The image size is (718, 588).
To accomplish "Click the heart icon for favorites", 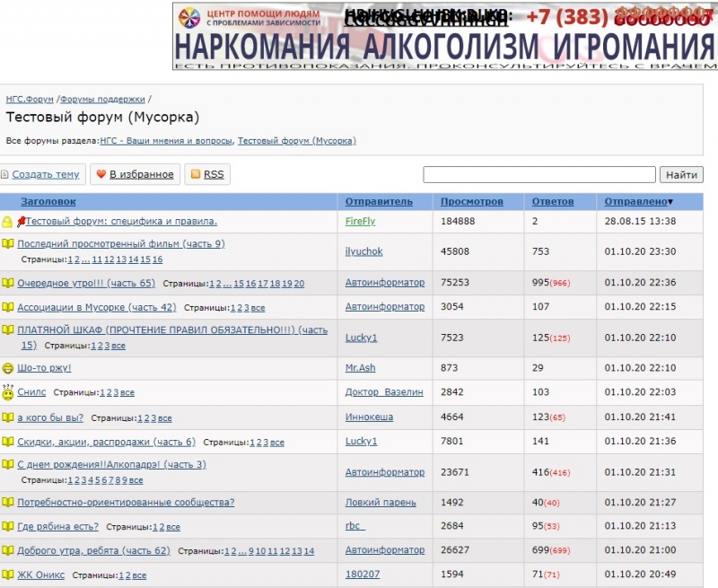I will click(101, 174).
